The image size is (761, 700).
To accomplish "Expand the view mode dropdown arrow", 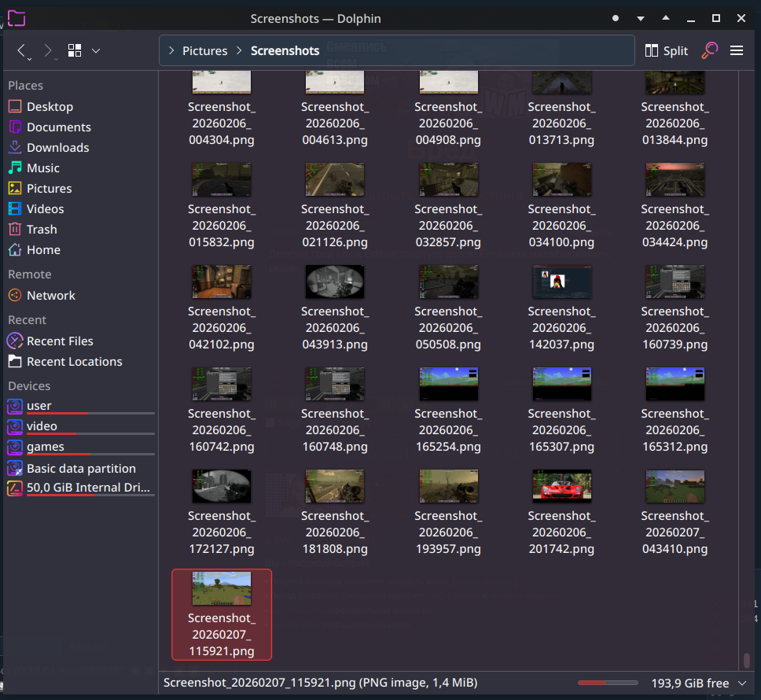I will [x=96, y=50].
